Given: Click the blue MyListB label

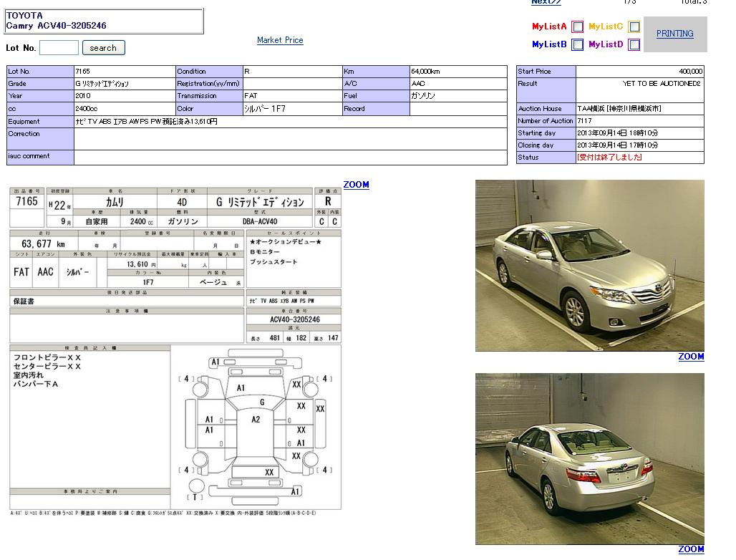Looking at the screenshot, I should pos(549,44).
